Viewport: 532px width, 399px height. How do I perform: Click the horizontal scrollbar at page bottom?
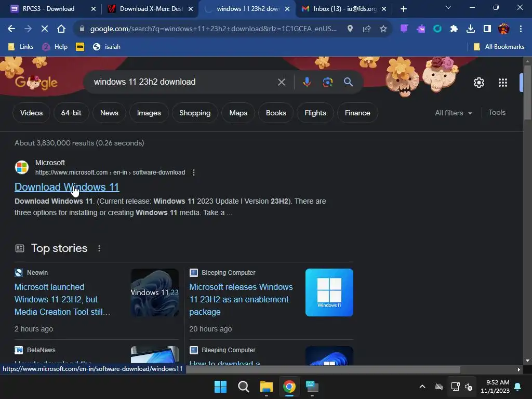coord(323,369)
